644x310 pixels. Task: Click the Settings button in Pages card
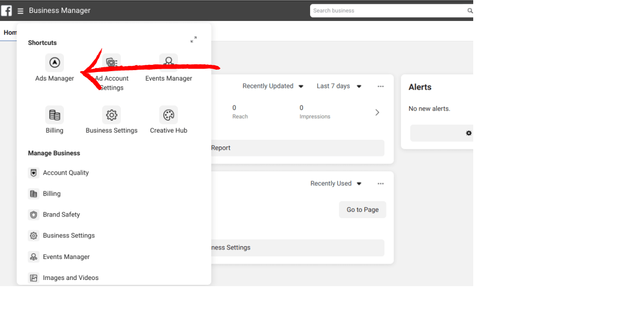298,248
